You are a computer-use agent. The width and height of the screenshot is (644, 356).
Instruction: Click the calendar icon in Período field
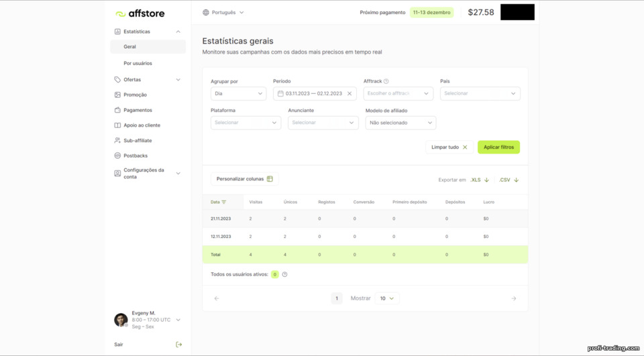pyautogui.click(x=280, y=94)
